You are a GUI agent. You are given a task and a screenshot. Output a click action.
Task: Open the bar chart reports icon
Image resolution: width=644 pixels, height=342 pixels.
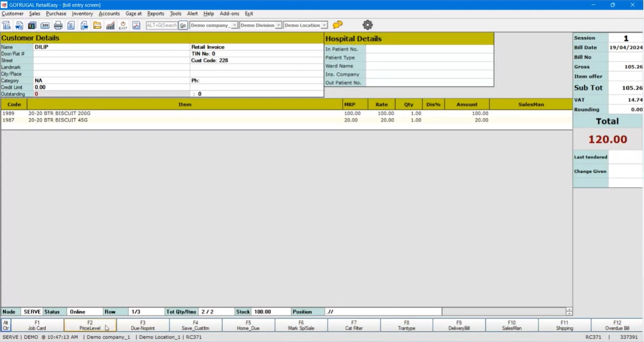tap(110, 25)
